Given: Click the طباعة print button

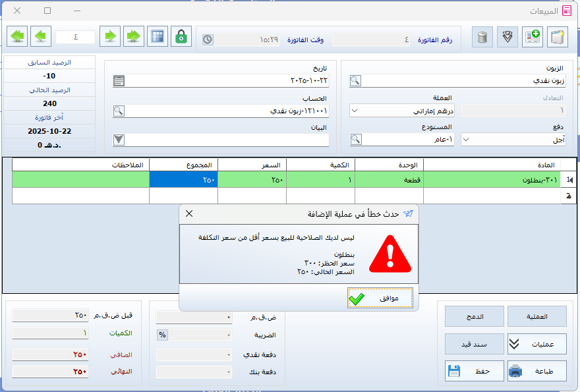Looking at the screenshot, I should [x=536, y=371].
